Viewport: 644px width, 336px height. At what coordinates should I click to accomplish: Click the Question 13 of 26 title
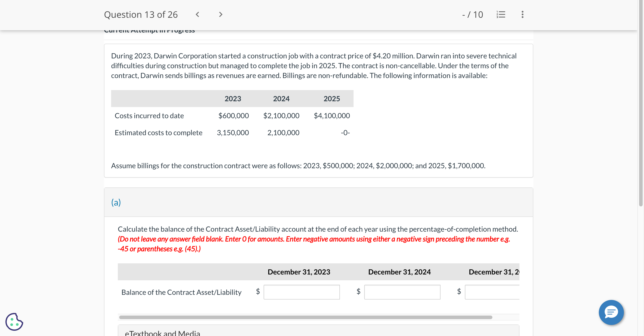click(x=141, y=15)
